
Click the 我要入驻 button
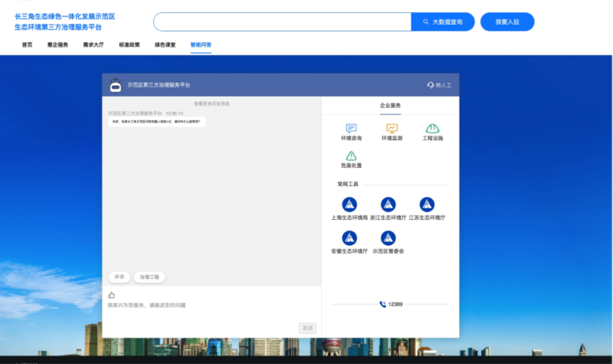[506, 22]
